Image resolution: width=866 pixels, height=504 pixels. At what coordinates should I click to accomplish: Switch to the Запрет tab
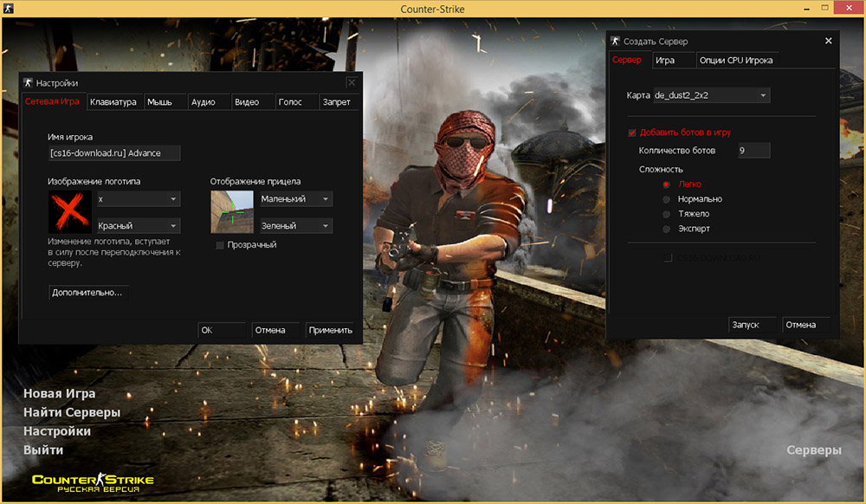(339, 102)
